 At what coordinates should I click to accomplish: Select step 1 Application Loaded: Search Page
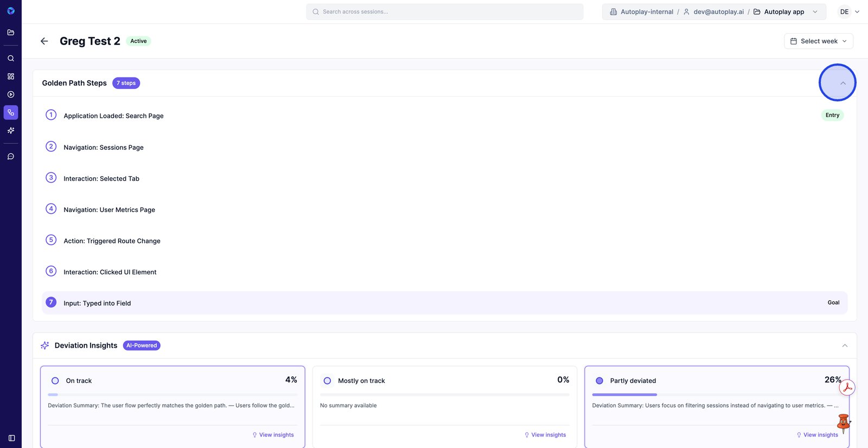445,116
